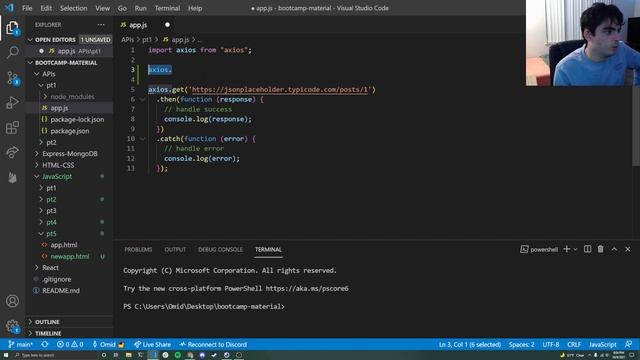This screenshot has height=360, width=640.
Task: Open newapp.html in explorer
Action: (x=70, y=256)
